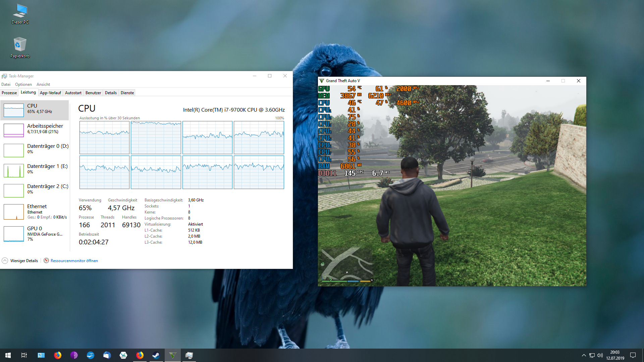Open the VeraCrypt taskbar icon
644x362 pixels.
click(123, 355)
